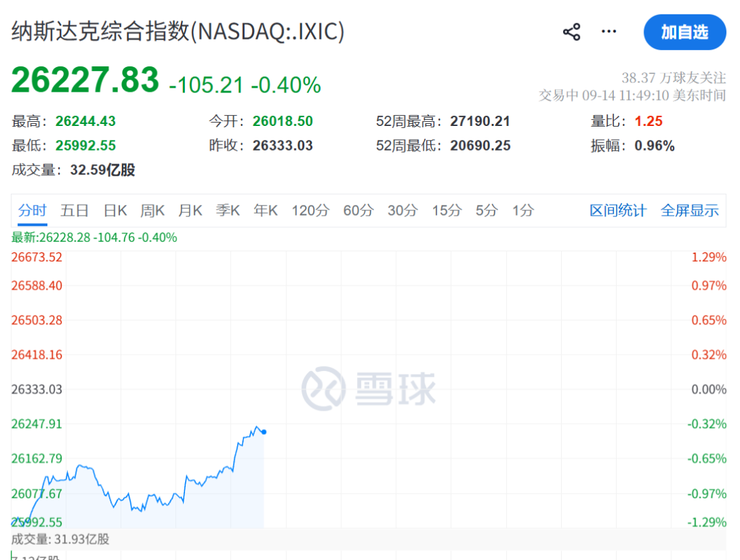Choose the 30分 interval tab
This screenshot has width=740, height=560.
click(403, 210)
